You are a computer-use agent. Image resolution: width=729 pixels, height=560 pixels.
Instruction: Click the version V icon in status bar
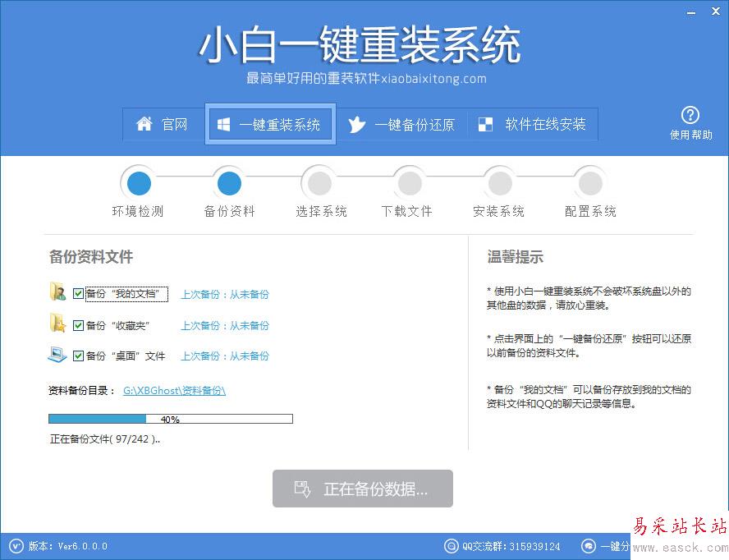16,546
